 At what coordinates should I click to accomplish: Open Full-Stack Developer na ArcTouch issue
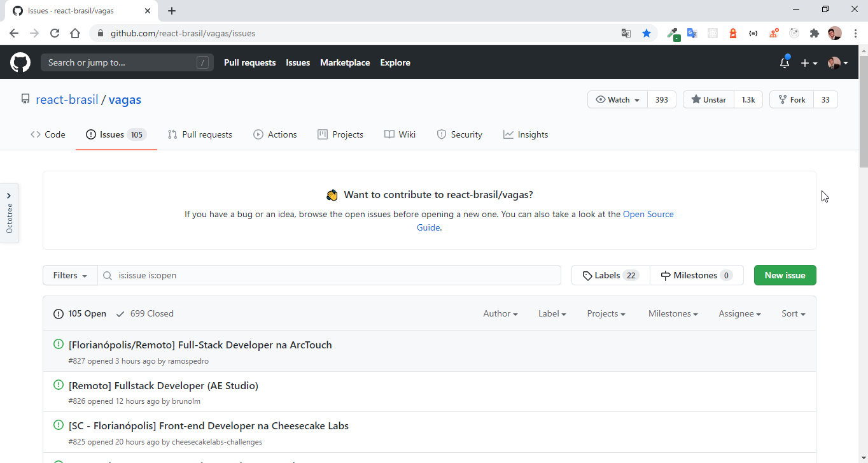point(200,345)
